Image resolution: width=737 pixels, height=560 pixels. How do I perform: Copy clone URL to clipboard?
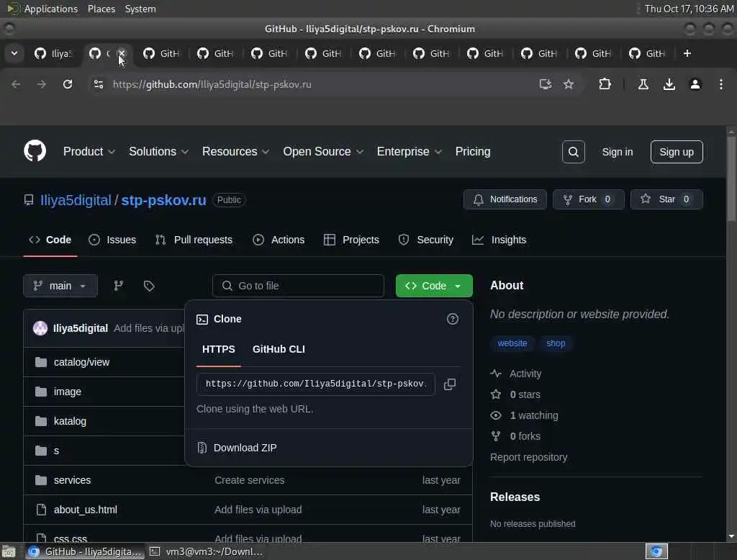click(x=450, y=384)
